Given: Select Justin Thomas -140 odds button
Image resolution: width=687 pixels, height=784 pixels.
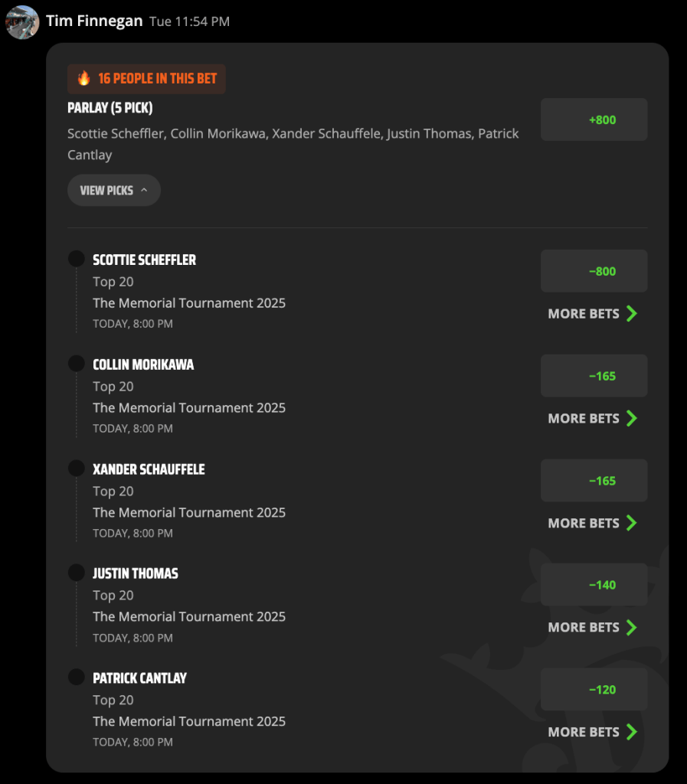Looking at the screenshot, I should 594,584.
